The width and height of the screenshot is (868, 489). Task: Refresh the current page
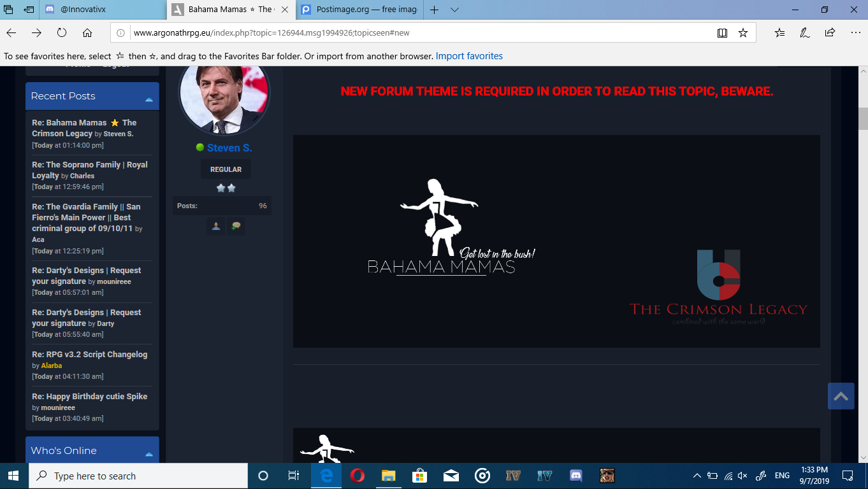point(62,33)
